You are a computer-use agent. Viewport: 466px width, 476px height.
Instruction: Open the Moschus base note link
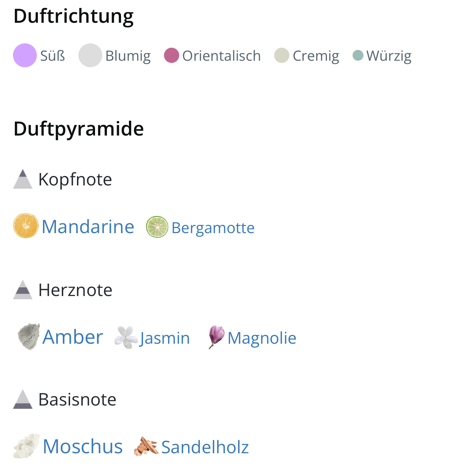pyautogui.click(x=83, y=446)
